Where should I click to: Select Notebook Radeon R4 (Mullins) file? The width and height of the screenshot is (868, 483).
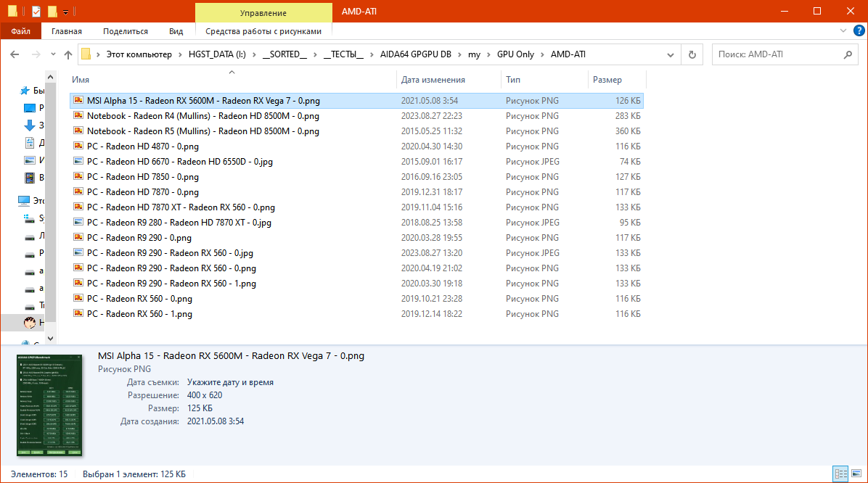(x=356, y=115)
